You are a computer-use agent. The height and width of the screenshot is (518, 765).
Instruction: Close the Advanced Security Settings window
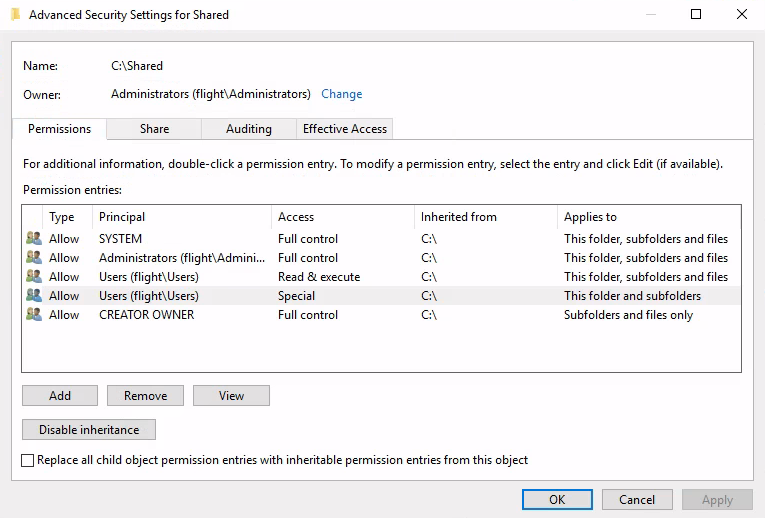click(742, 14)
